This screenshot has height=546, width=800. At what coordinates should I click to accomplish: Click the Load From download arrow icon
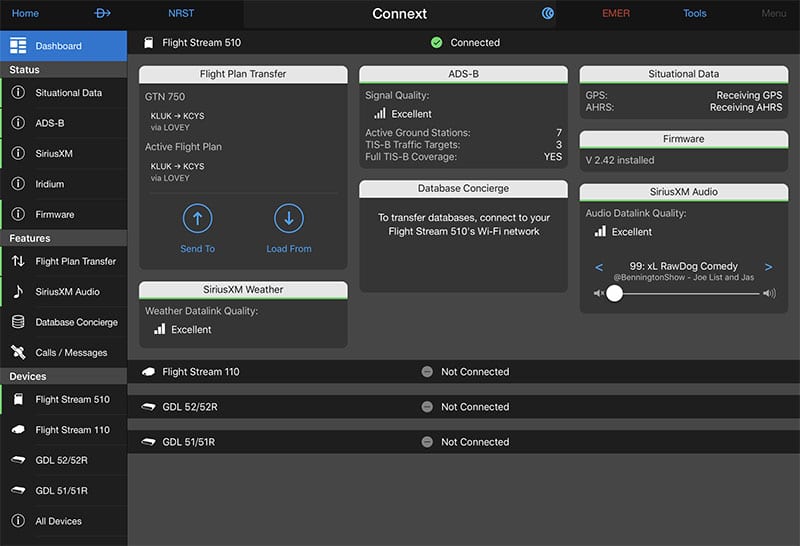pos(289,218)
